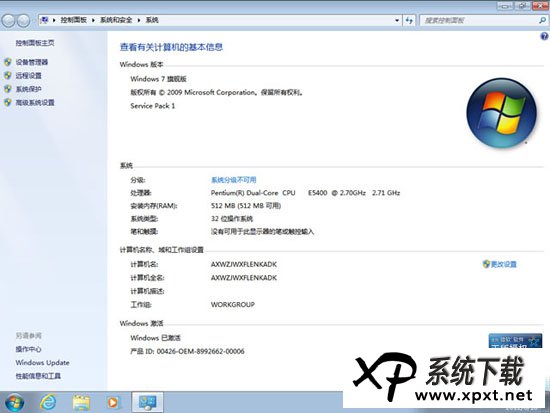Open 远程设置 sidebar link
Image resolution: width=550 pixels, height=413 pixels.
[28, 75]
